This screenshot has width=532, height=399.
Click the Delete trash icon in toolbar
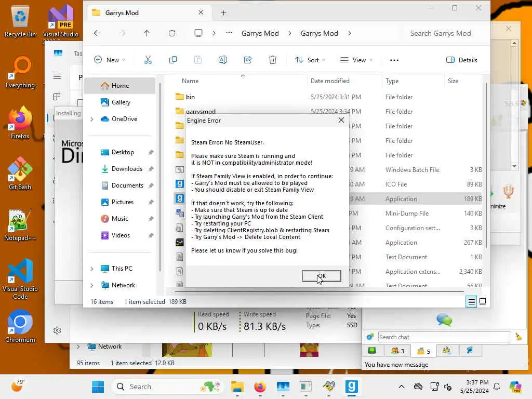pyautogui.click(x=272, y=60)
